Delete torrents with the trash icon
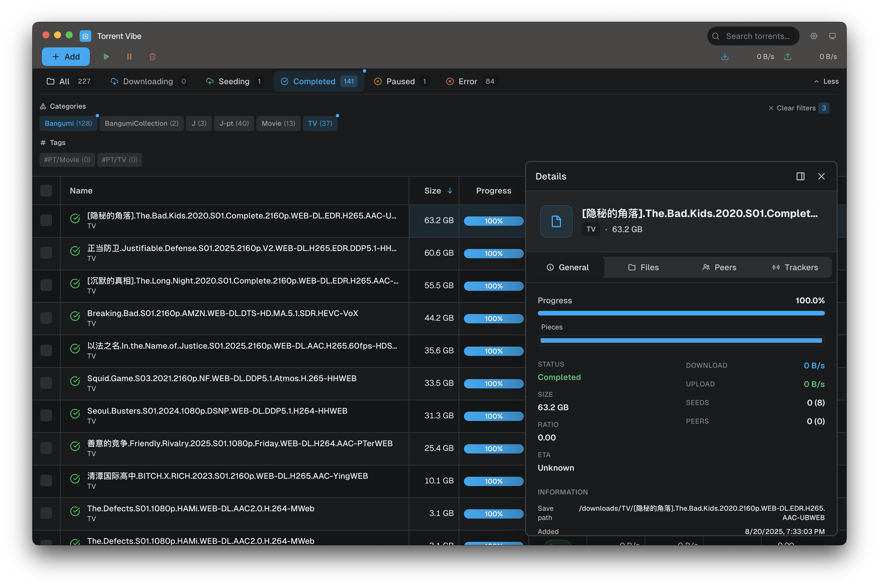The height and width of the screenshot is (588, 879). (x=153, y=57)
